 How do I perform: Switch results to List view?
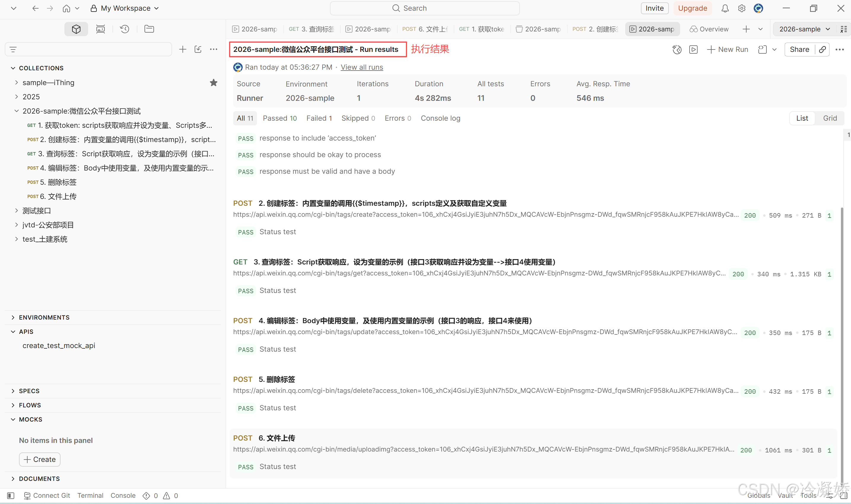pos(802,118)
